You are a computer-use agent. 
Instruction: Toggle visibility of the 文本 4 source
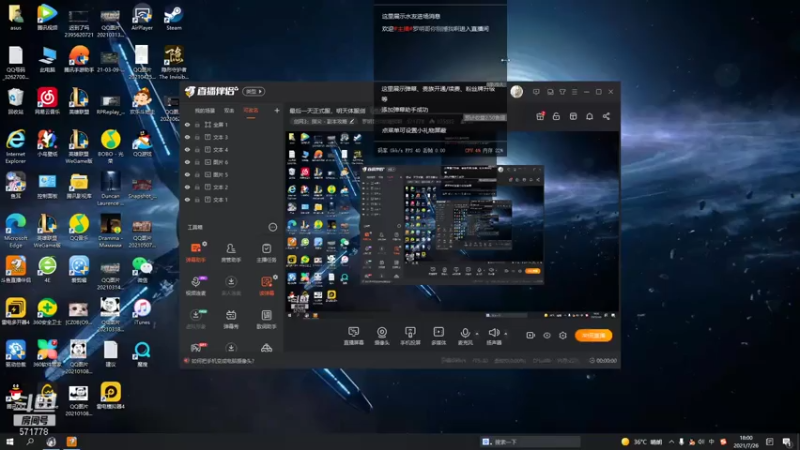pos(187,149)
